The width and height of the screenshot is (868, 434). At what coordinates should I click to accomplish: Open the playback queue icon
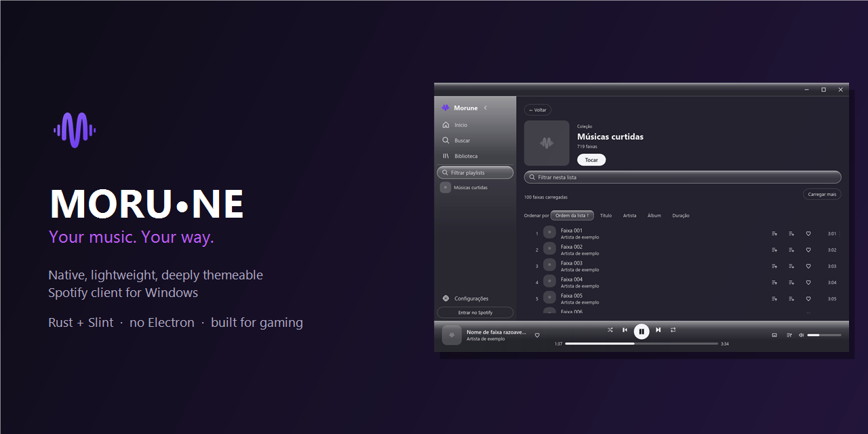click(x=789, y=335)
